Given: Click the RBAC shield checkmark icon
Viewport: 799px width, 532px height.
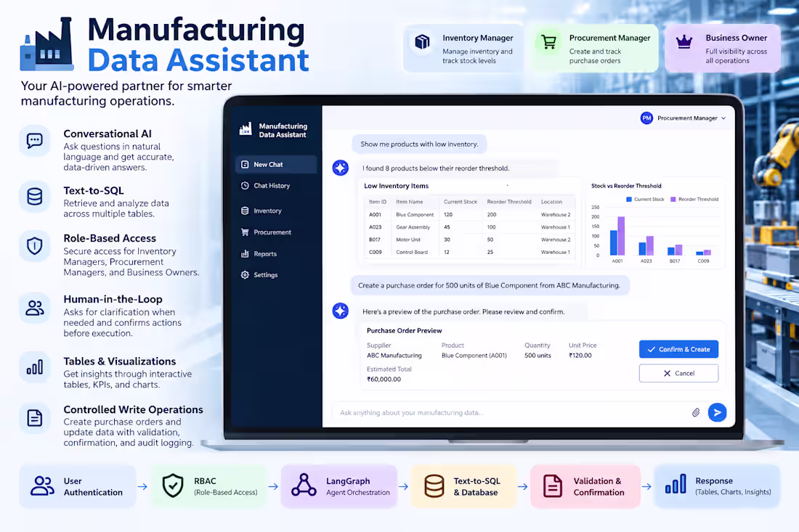Looking at the screenshot, I should tap(173, 486).
